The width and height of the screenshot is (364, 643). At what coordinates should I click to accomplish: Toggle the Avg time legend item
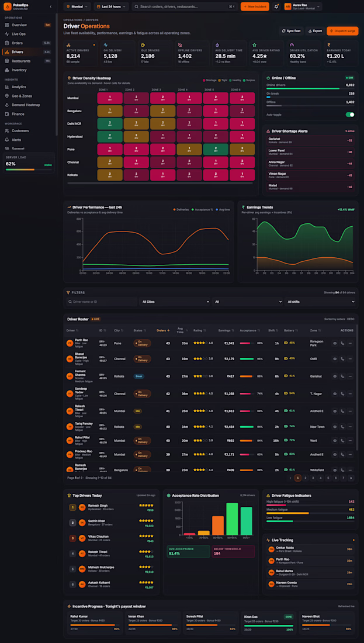[x=223, y=209]
